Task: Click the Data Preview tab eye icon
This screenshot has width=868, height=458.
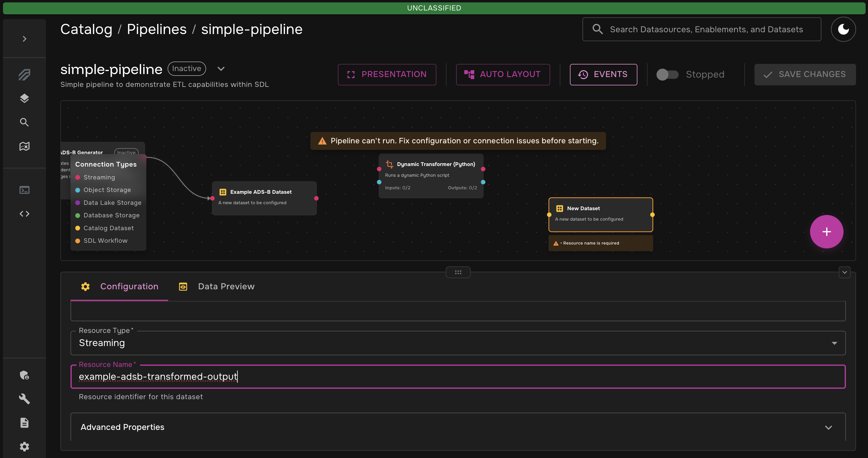Action: pos(183,287)
